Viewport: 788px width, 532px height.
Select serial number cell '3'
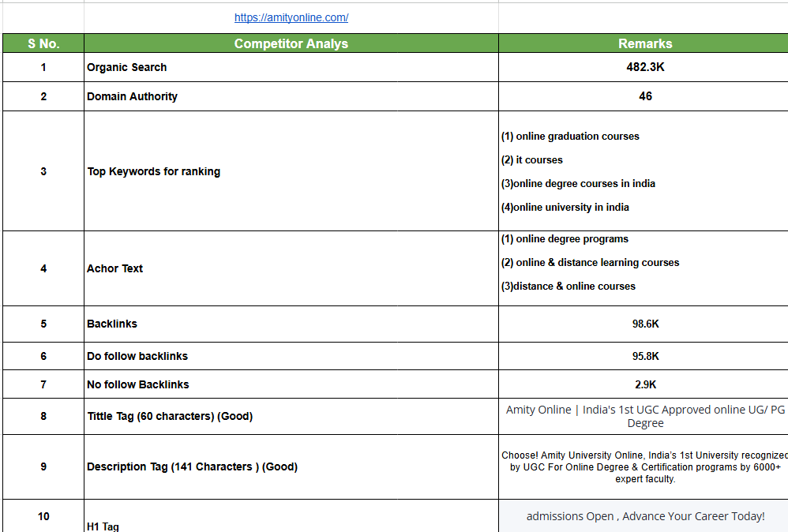(43, 171)
